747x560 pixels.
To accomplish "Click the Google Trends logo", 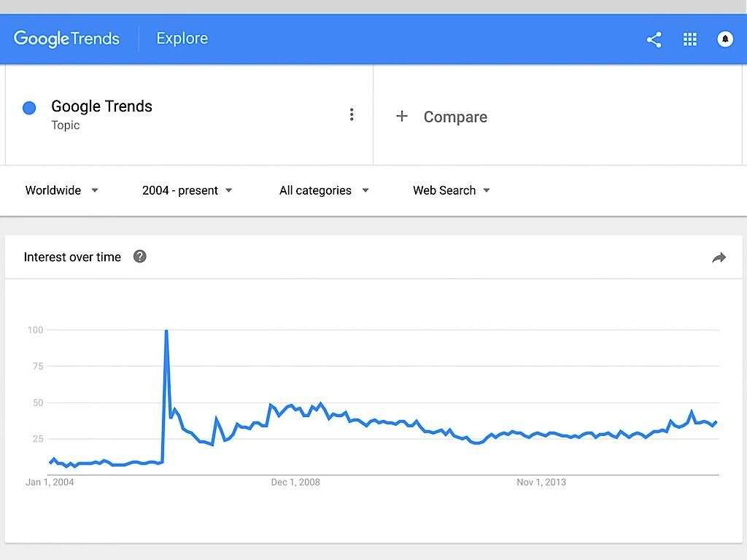I will (66, 39).
